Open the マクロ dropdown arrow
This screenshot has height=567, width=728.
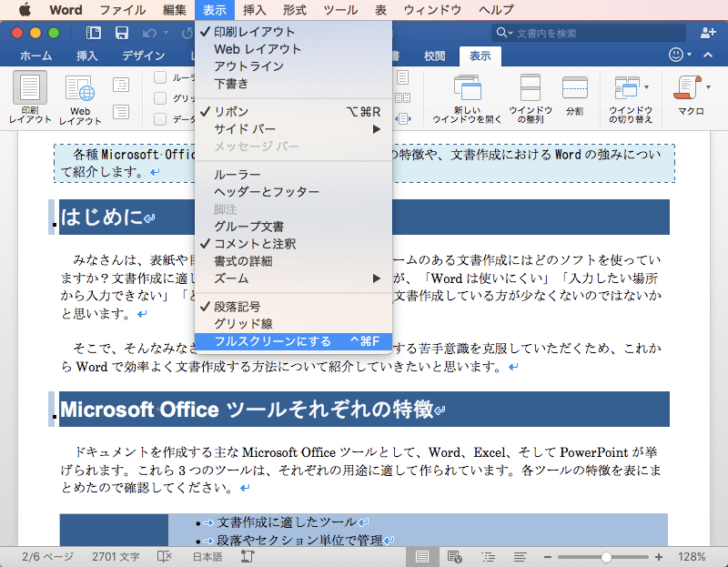[708, 86]
